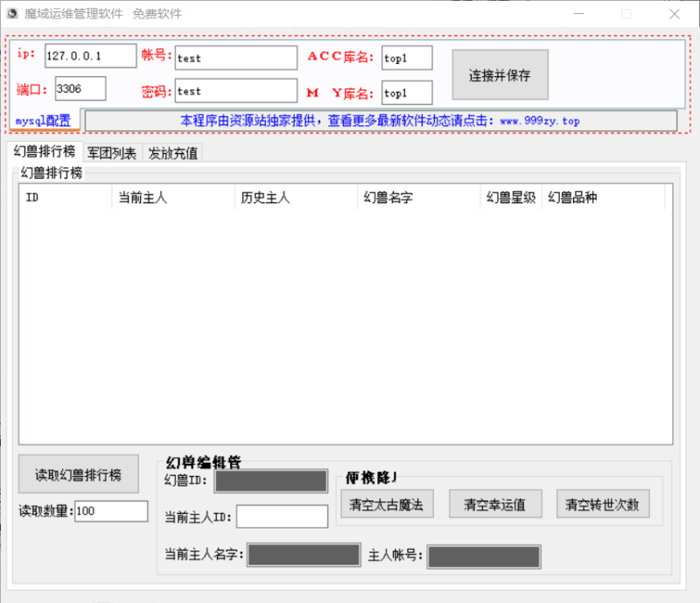Viewport: 700px width, 603px height.
Task: Click the 读取幻兽排行榜 button
Action: [x=79, y=474]
